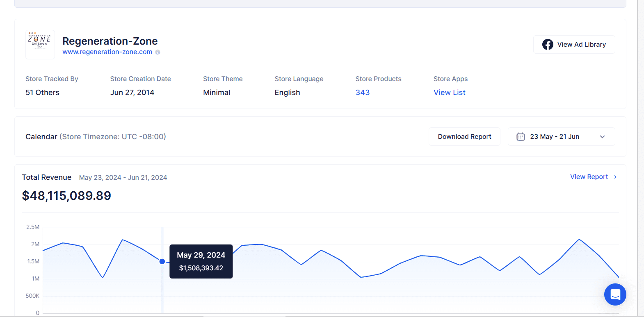Click the calendar icon in date picker

click(521, 137)
